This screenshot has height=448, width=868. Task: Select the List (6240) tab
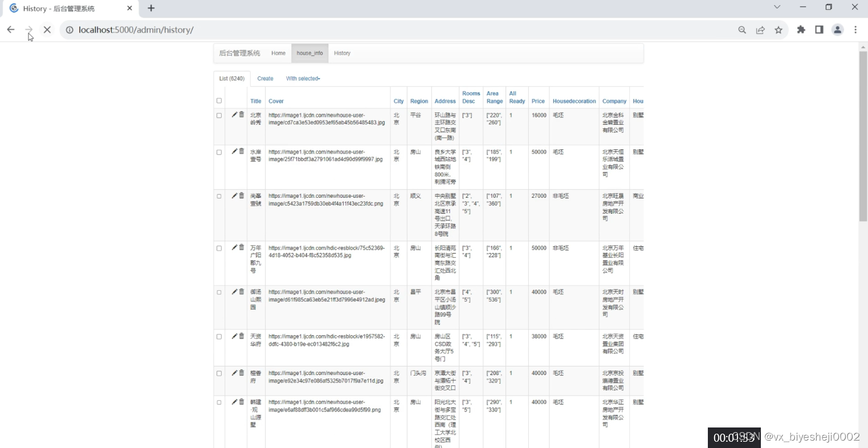point(232,79)
